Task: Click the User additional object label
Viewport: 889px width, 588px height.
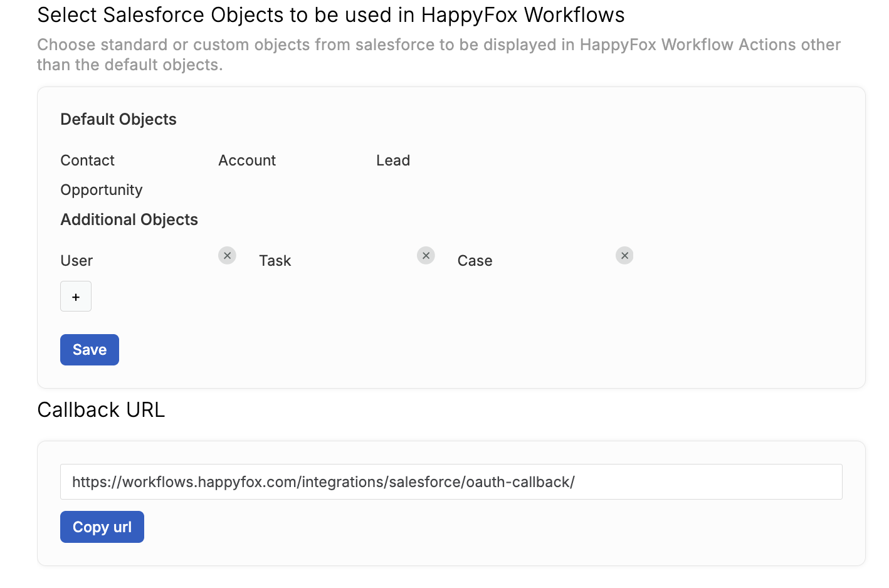Action: coord(76,261)
